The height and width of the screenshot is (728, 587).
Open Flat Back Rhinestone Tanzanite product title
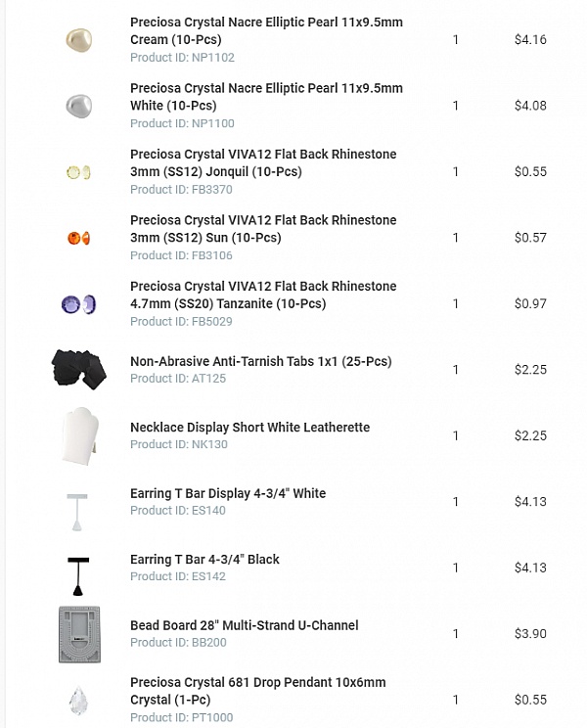263,295
